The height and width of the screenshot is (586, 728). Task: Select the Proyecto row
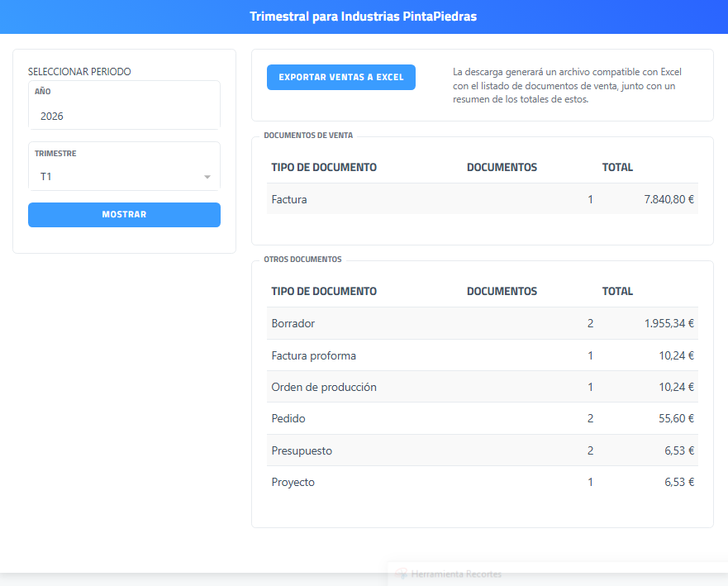(x=482, y=482)
